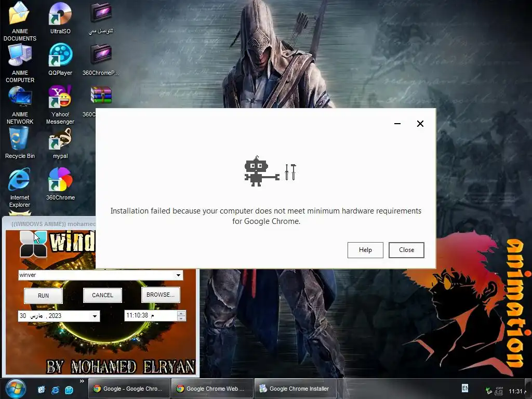Click the Safely Remove Hardware tray icon

pos(489,391)
